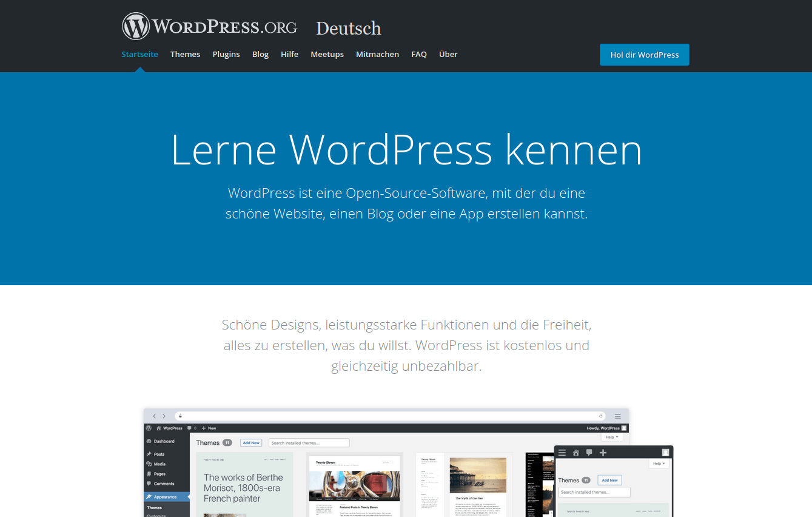This screenshot has width=812, height=517.
Task: Click user avatar in mobile mockup toolbar
Action: pyautogui.click(x=665, y=453)
